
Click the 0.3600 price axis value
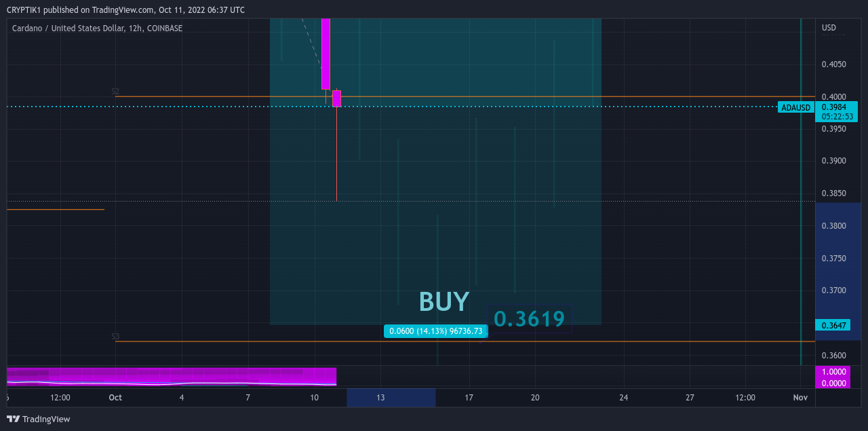[x=833, y=356]
